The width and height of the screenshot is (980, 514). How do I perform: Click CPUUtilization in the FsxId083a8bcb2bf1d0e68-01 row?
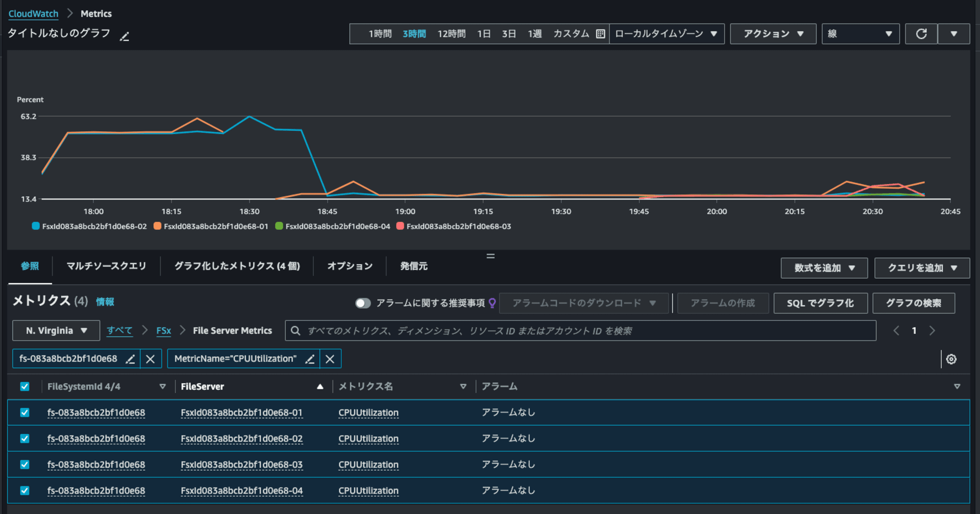click(368, 413)
